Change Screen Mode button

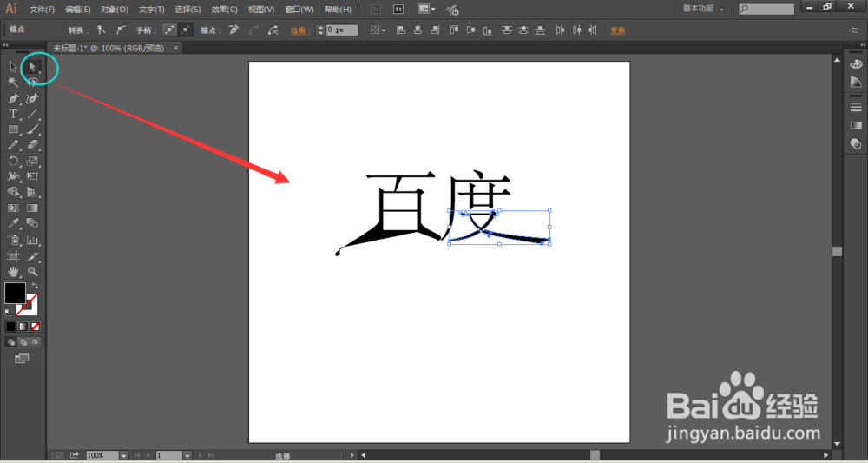point(22,359)
